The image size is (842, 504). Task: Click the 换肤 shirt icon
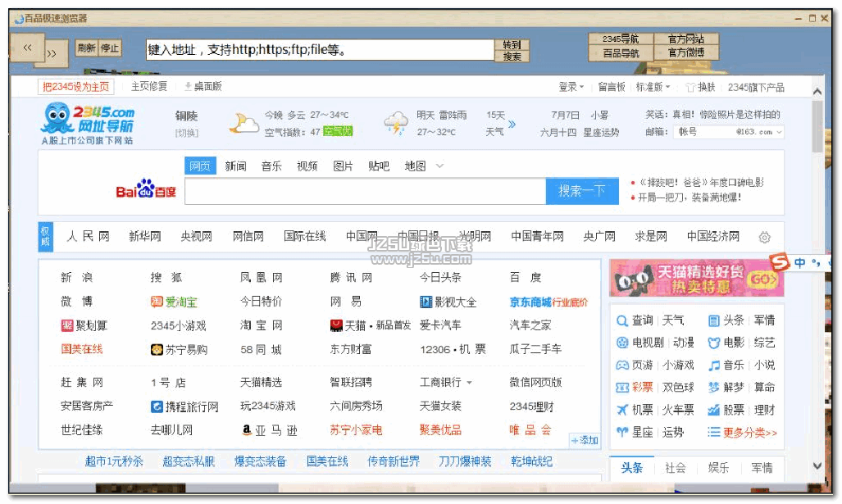point(691,87)
